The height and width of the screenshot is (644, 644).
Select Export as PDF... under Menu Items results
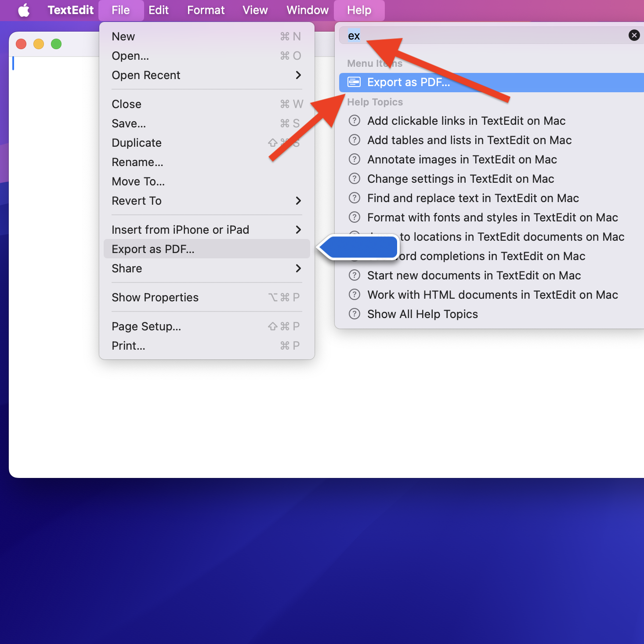point(491,82)
